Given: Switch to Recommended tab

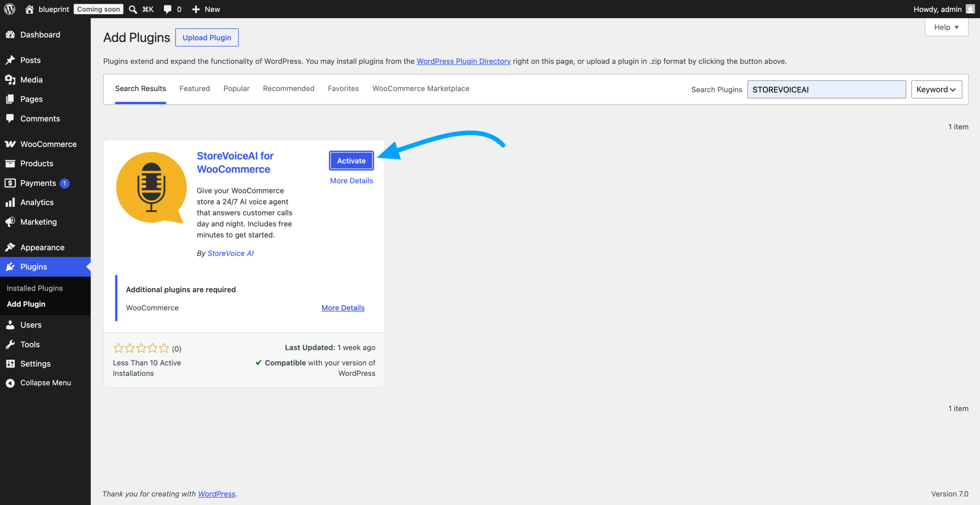Looking at the screenshot, I should tap(289, 88).
